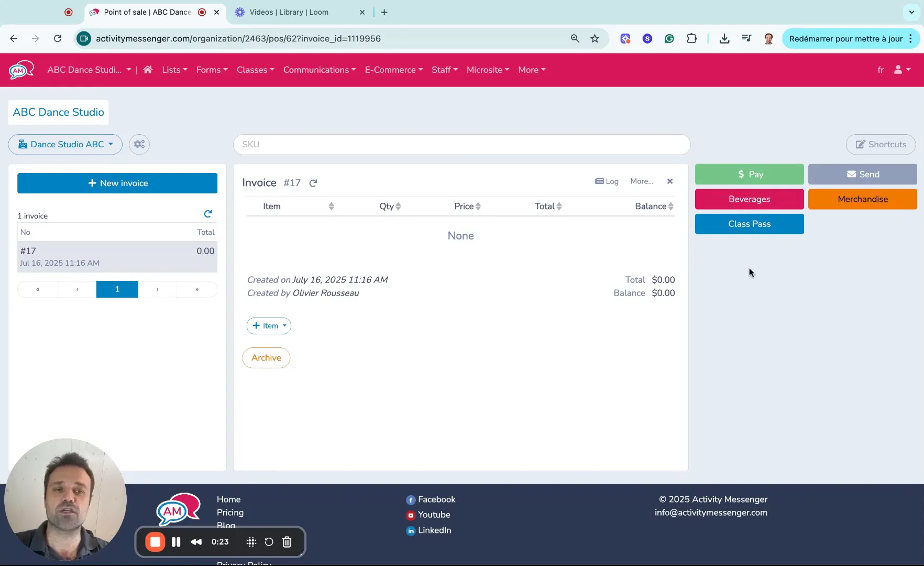Click the green Pay button

(x=749, y=174)
